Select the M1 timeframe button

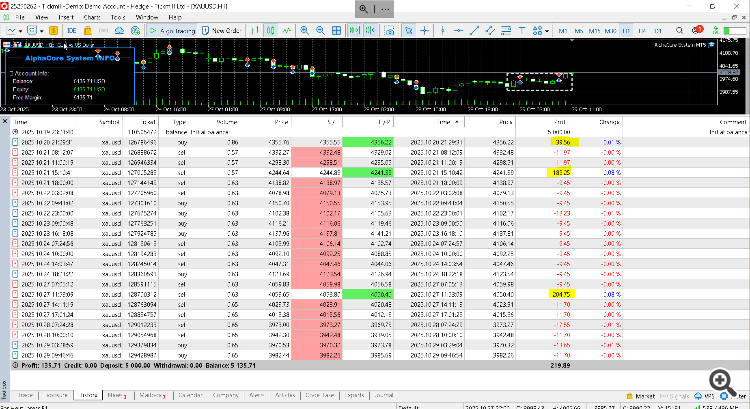(x=562, y=31)
